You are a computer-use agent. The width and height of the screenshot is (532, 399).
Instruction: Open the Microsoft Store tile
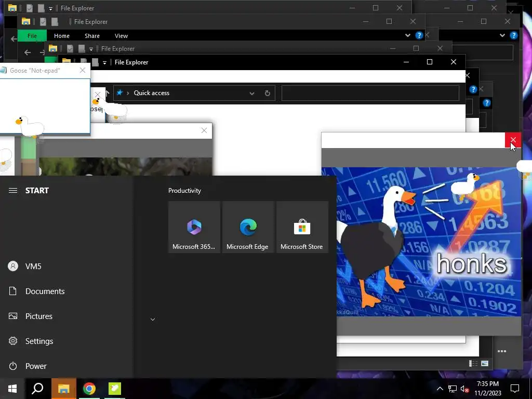pyautogui.click(x=302, y=227)
